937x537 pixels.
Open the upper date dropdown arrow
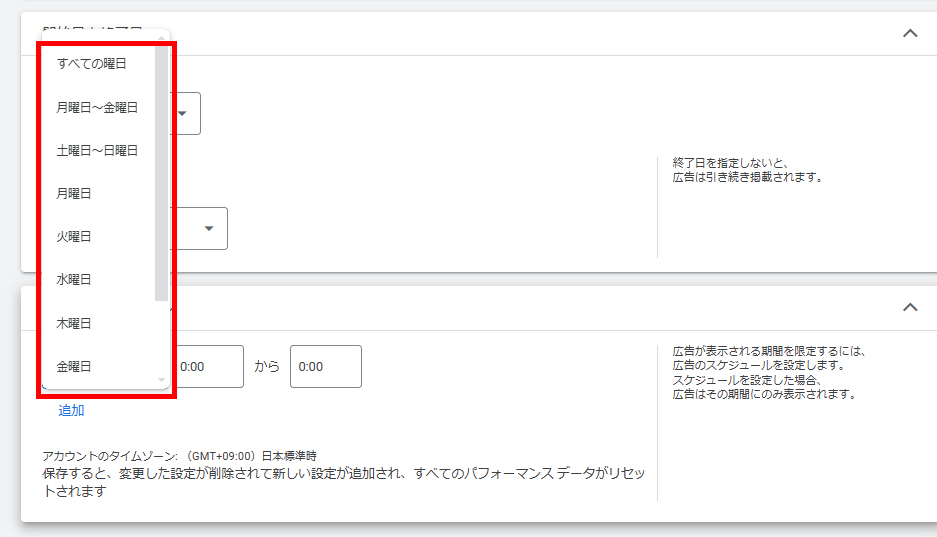(x=184, y=113)
